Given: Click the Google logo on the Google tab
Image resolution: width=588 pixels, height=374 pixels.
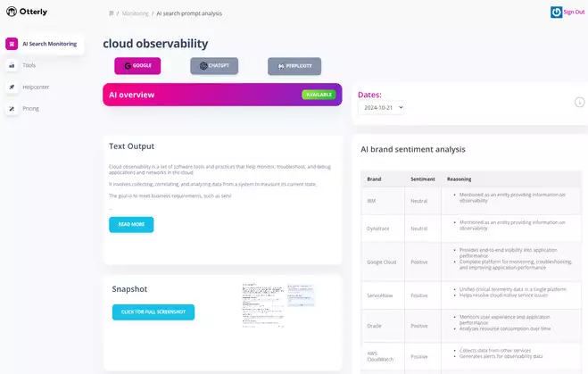Looking at the screenshot, I should coord(128,66).
